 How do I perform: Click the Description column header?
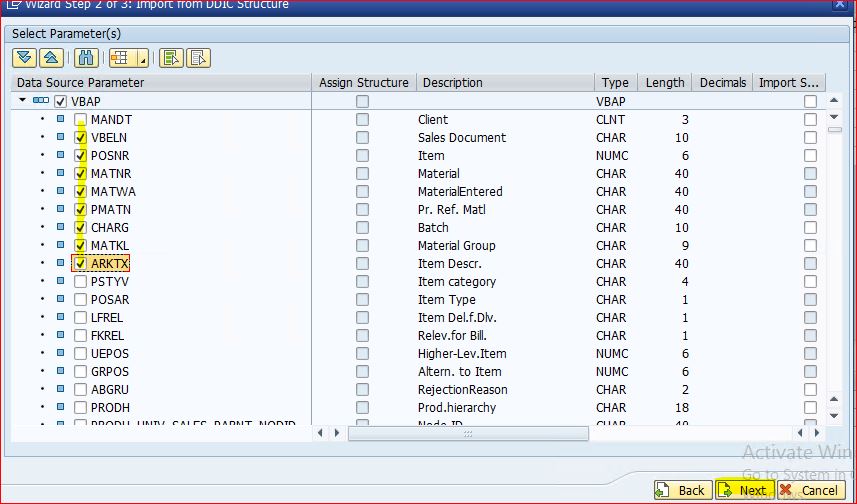(451, 83)
